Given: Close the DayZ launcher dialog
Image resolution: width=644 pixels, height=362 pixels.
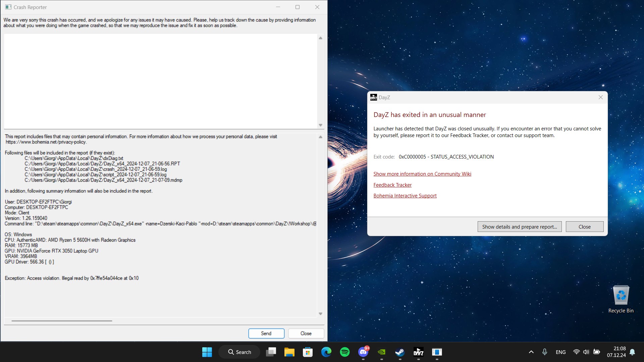Looking at the screenshot, I should [x=585, y=227].
